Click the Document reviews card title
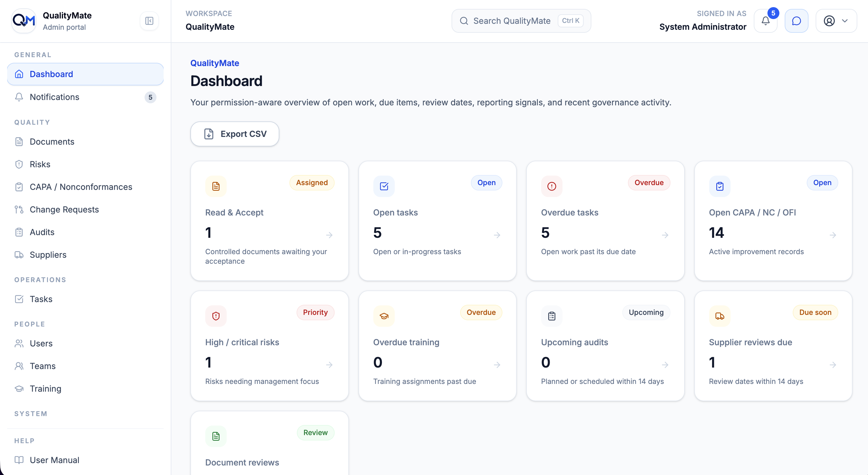 pyautogui.click(x=242, y=462)
